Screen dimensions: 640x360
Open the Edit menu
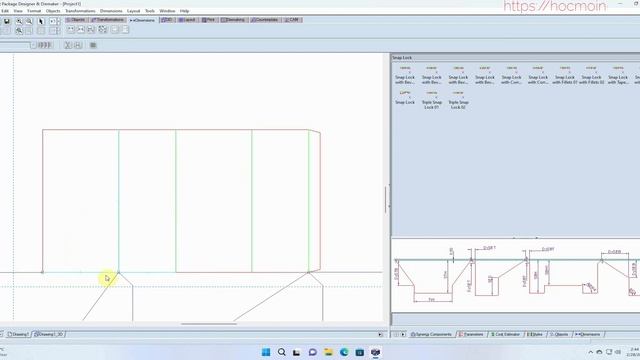click(5, 11)
